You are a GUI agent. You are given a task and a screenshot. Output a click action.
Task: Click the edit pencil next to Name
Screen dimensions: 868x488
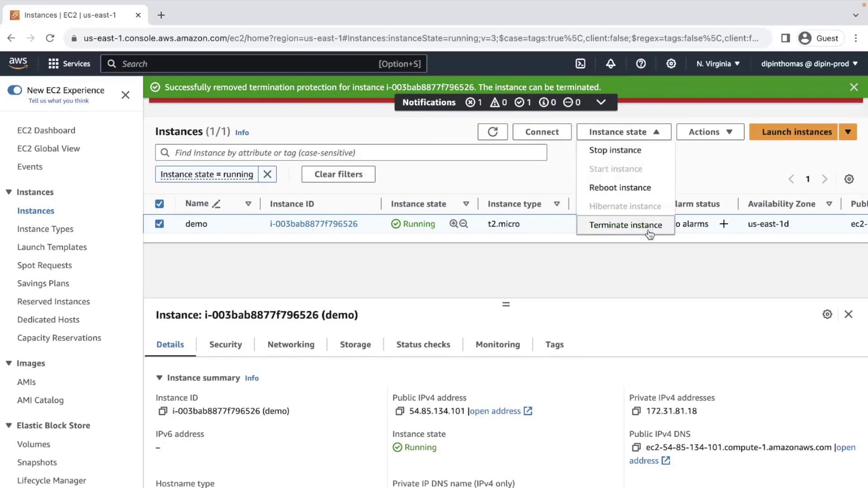pos(217,204)
